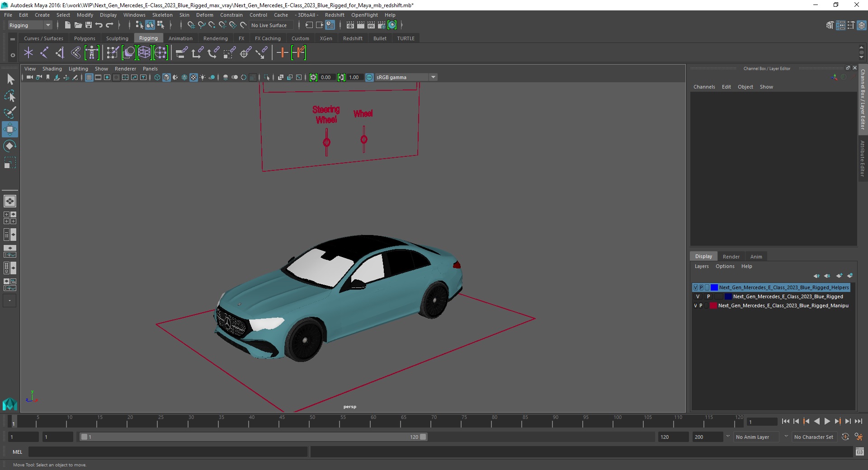Pick the Rotate tool
868x470 pixels.
pos(10,146)
